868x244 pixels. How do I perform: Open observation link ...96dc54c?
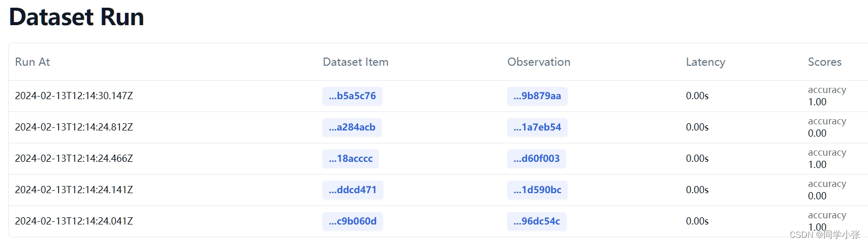pyautogui.click(x=537, y=221)
